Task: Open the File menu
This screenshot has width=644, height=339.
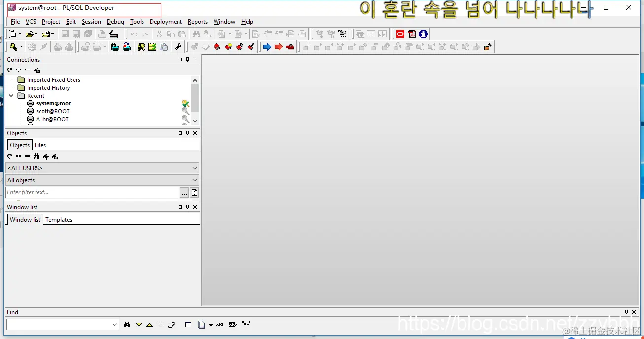Action: 15,22
